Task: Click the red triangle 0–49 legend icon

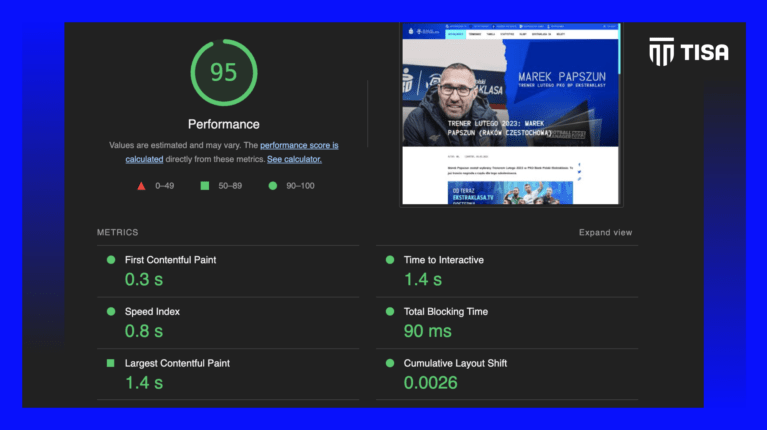Action: (x=141, y=186)
